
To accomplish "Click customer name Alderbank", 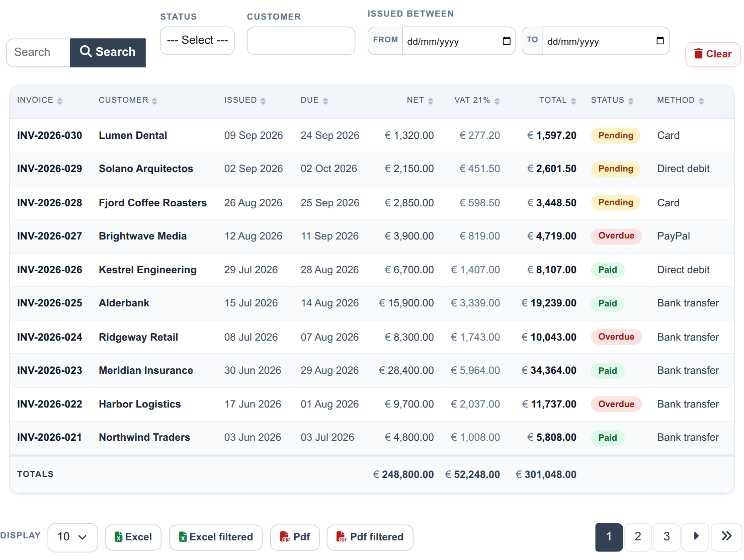I will (x=124, y=303).
